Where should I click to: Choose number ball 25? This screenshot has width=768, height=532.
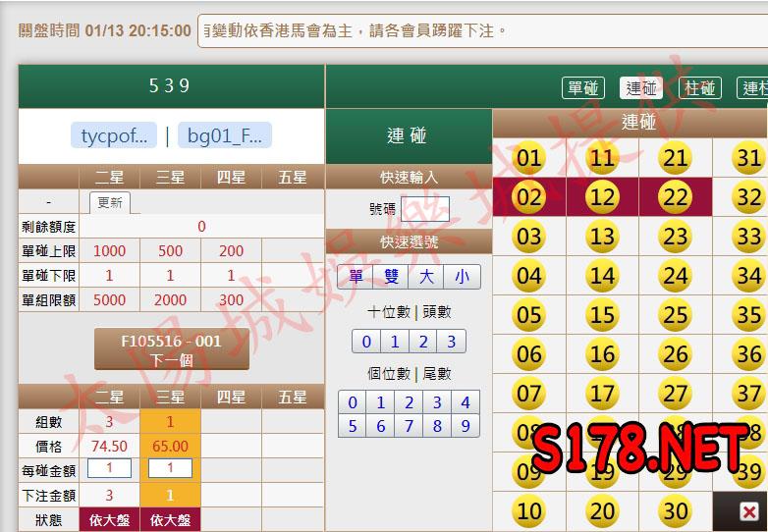[676, 315]
